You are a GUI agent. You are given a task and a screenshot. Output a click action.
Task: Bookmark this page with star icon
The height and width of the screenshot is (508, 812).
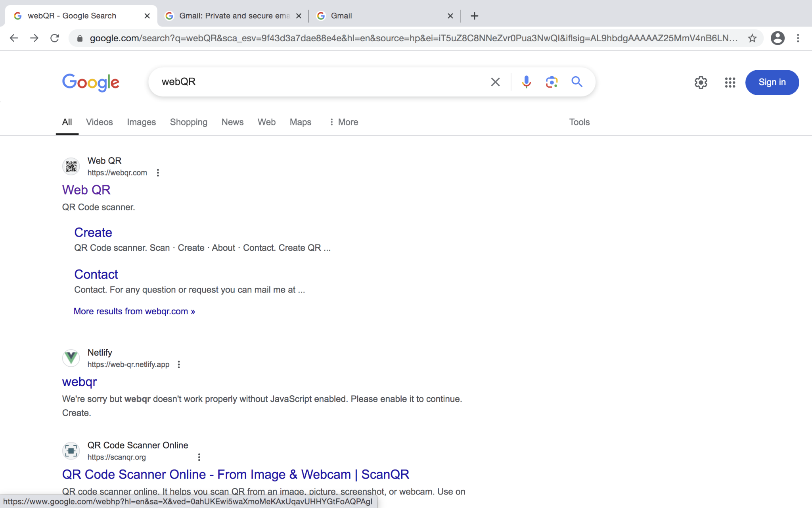pos(752,38)
